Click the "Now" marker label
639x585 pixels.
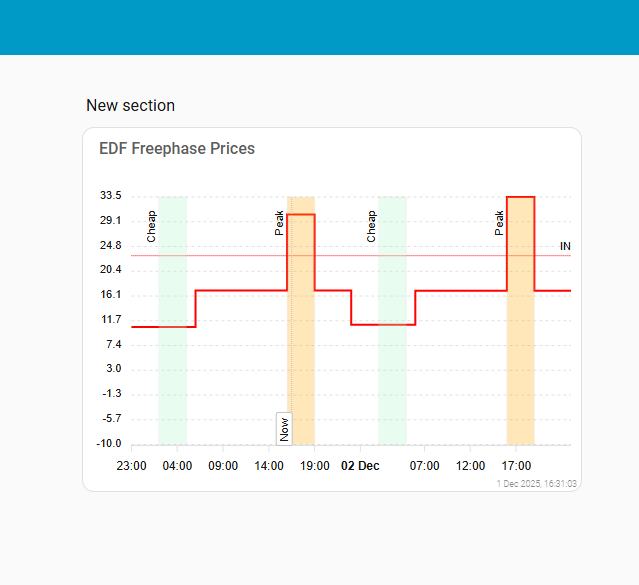284,428
